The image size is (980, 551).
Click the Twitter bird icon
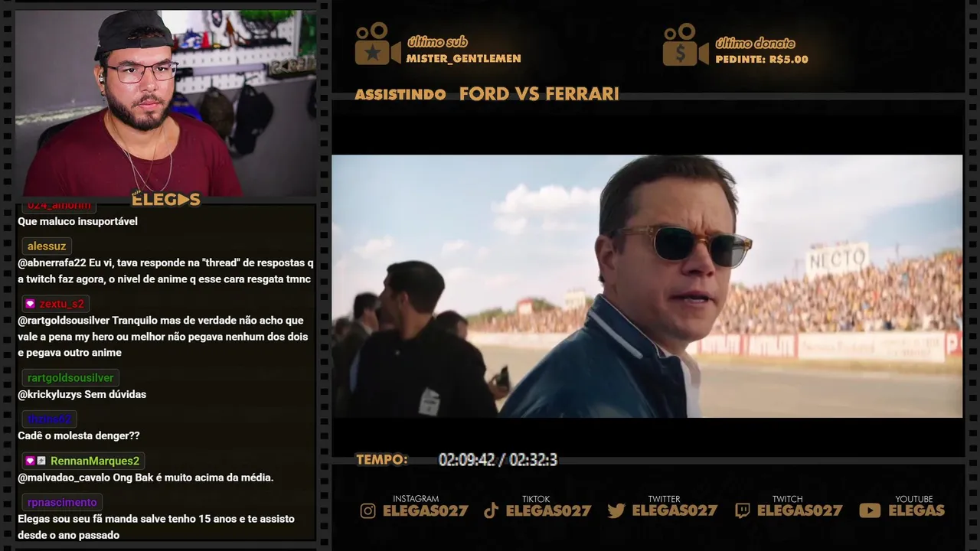tap(616, 511)
